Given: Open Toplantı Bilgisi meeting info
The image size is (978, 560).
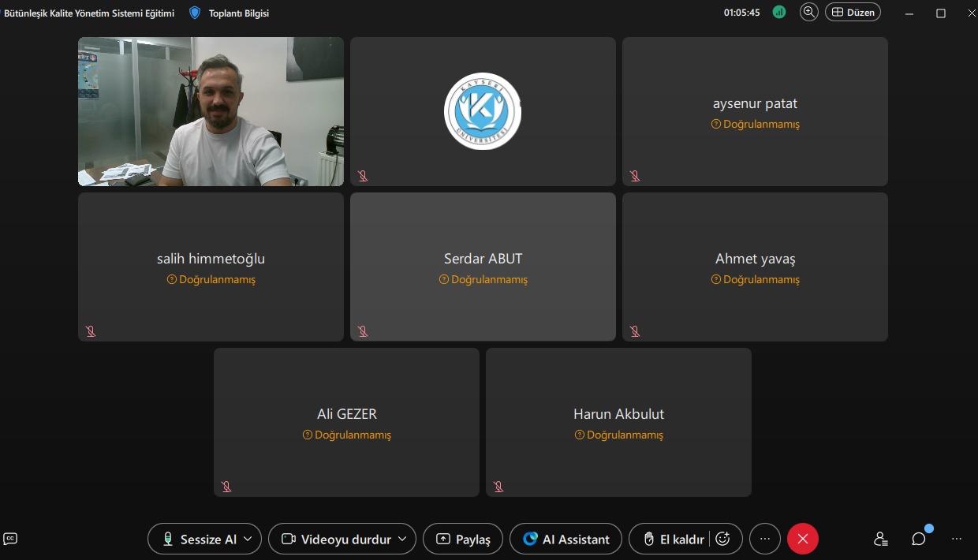Looking at the screenshot, I should (x=230, y=13).
